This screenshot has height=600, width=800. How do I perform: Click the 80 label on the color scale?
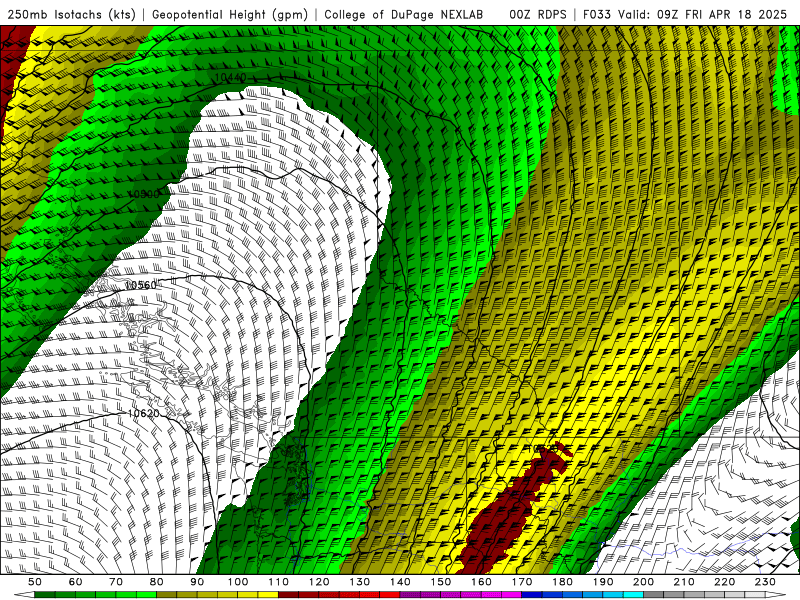157,582
